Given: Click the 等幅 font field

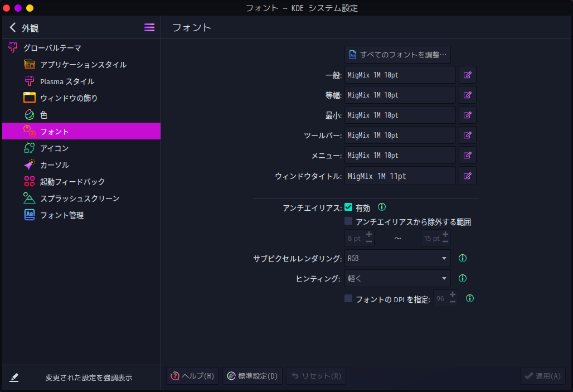Looking at the screenshot, I should pyautogui.click(x=400, y=95).
